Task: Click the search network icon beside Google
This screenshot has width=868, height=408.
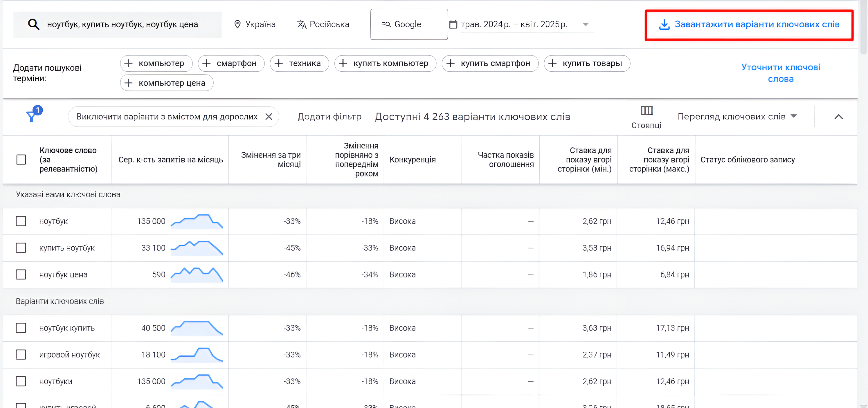Action: [x=386, y=24]
